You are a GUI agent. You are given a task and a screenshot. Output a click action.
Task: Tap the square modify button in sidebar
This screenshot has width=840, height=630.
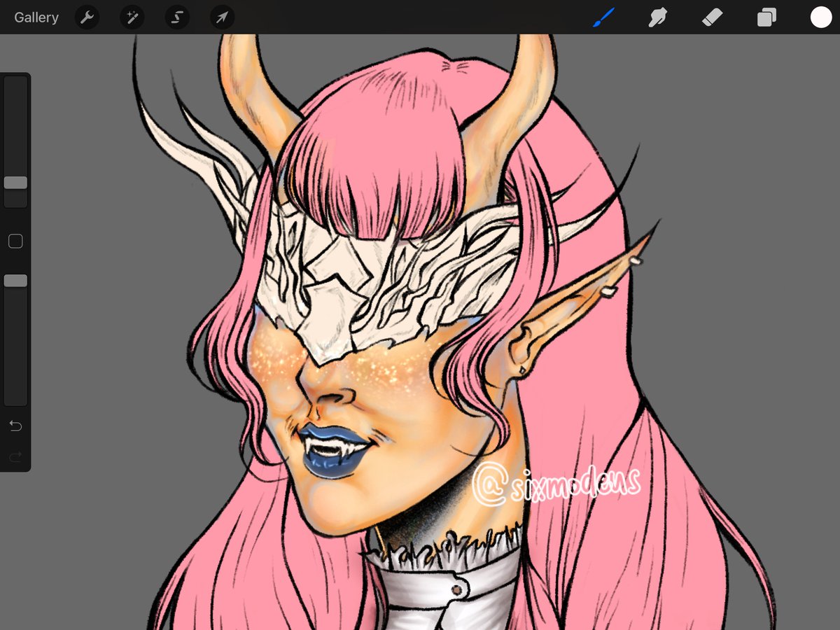[15, 241]
